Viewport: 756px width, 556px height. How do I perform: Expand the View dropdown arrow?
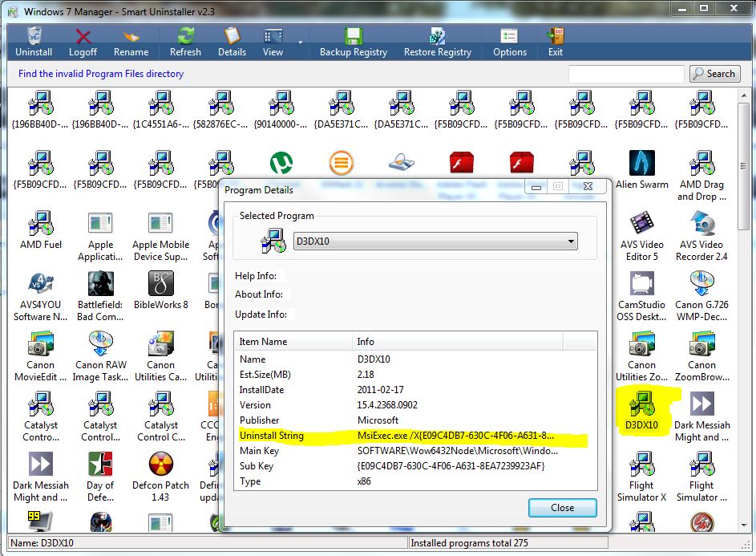301,43
